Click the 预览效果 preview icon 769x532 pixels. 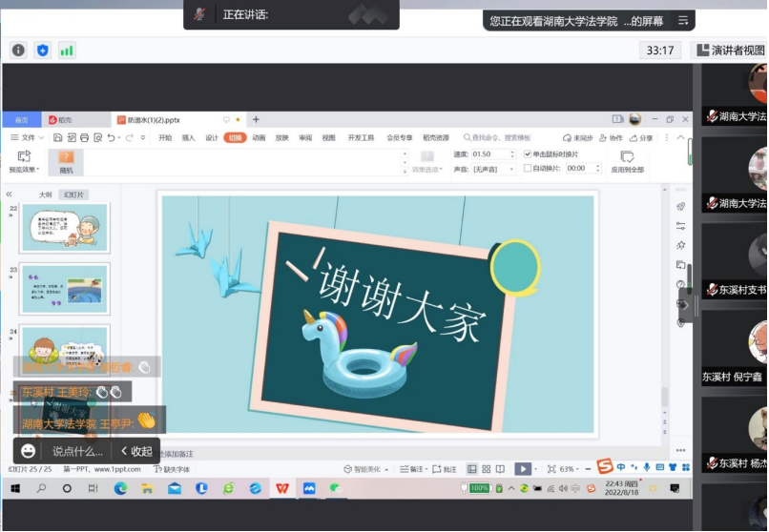tap(24, 160)
